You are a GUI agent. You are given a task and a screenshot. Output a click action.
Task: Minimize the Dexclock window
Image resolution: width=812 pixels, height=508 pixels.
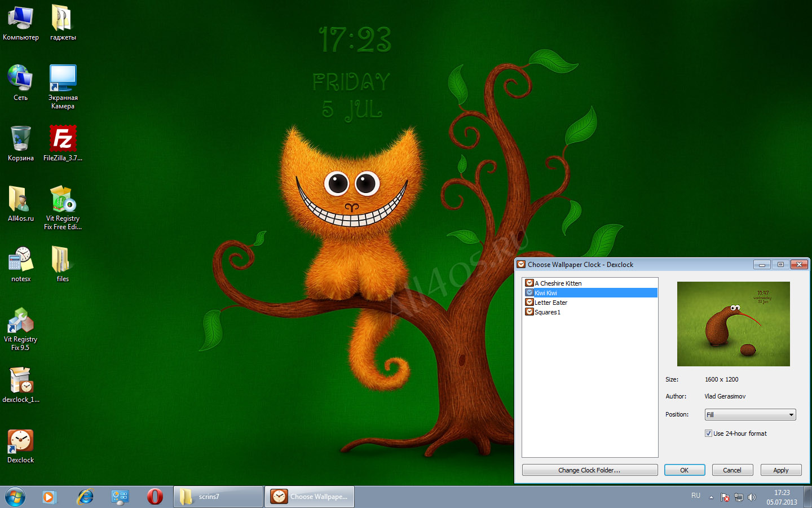coord(762,264)
